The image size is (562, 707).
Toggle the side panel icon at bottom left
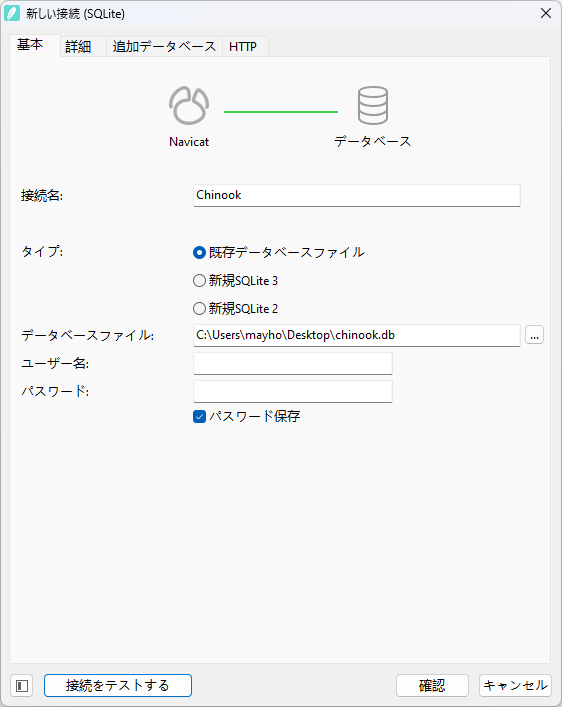(x=22, y=686)
